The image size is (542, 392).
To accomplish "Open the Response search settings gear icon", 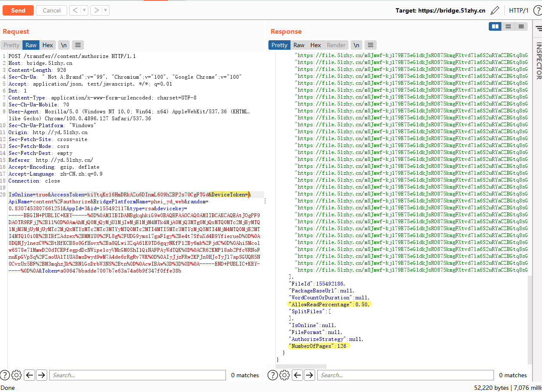I will coord(284,375).
